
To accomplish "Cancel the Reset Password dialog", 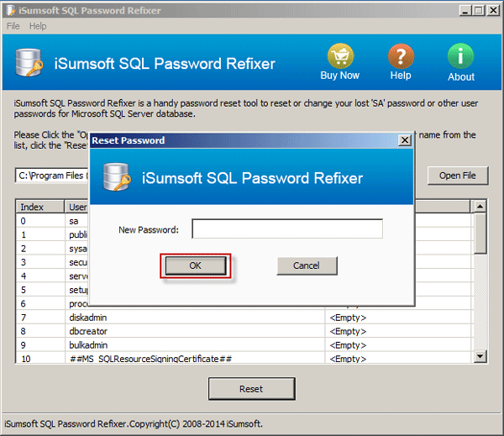I will [x=307, y=265].
